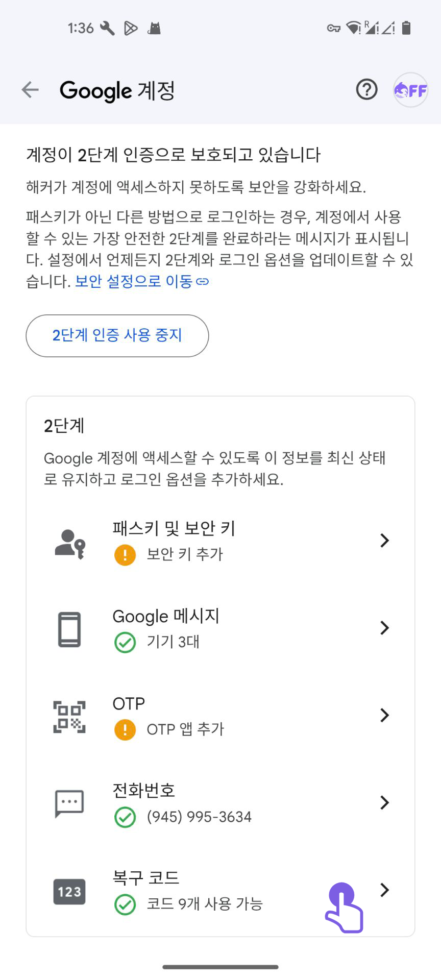The height and width of the screenshot is (980, 441).
Task: Expand the OTP row chevron
Action: coord(385,715)
